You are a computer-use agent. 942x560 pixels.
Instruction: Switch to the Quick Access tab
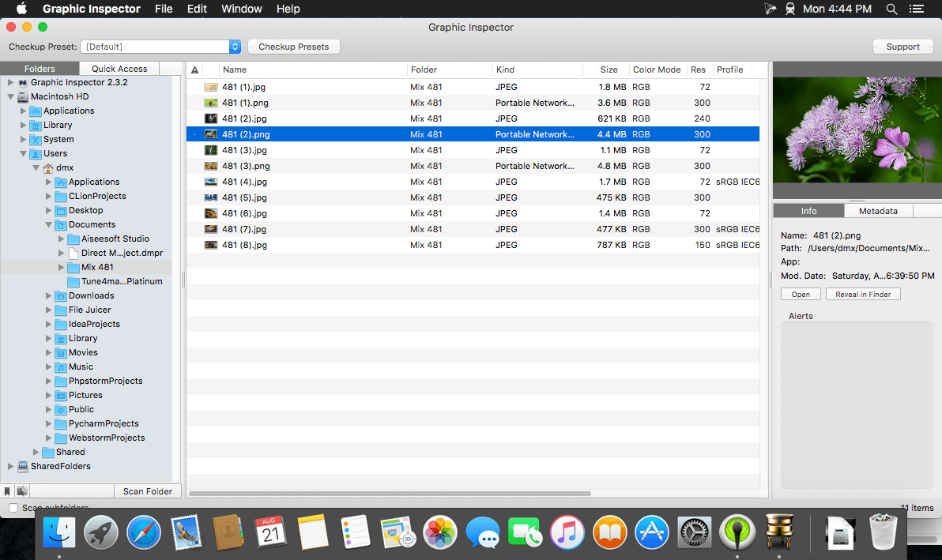(119, 69)
